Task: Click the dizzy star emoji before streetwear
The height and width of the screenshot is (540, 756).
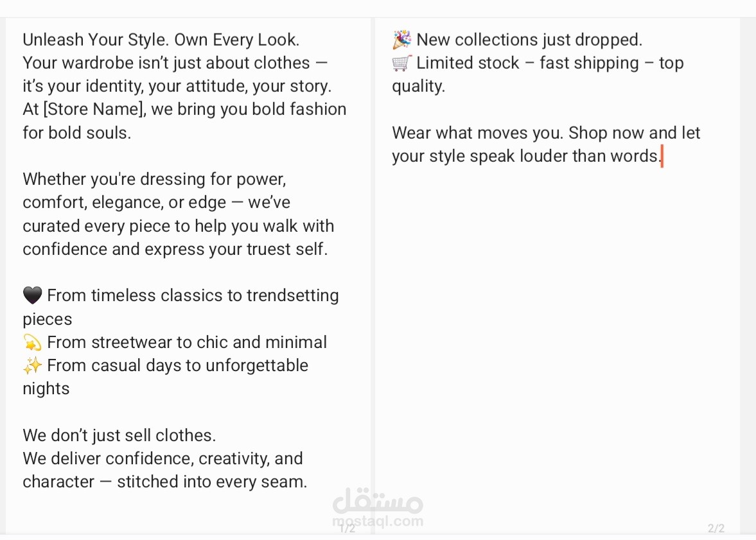Action: pyautogui.click(x=32, y=342)
